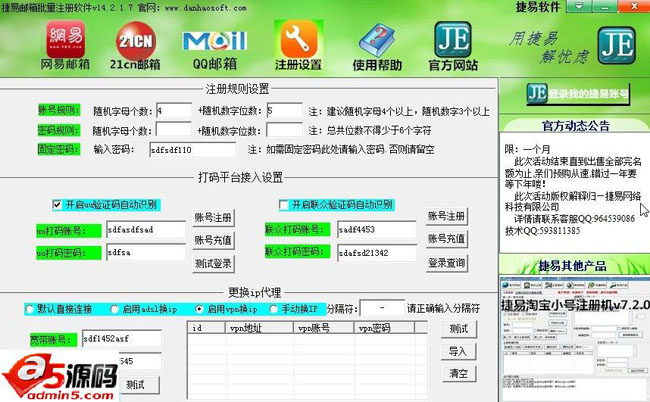Open 注册设置 wrench icon
The height and width of the screenshot is (402, 650).
tap(298, 46)
